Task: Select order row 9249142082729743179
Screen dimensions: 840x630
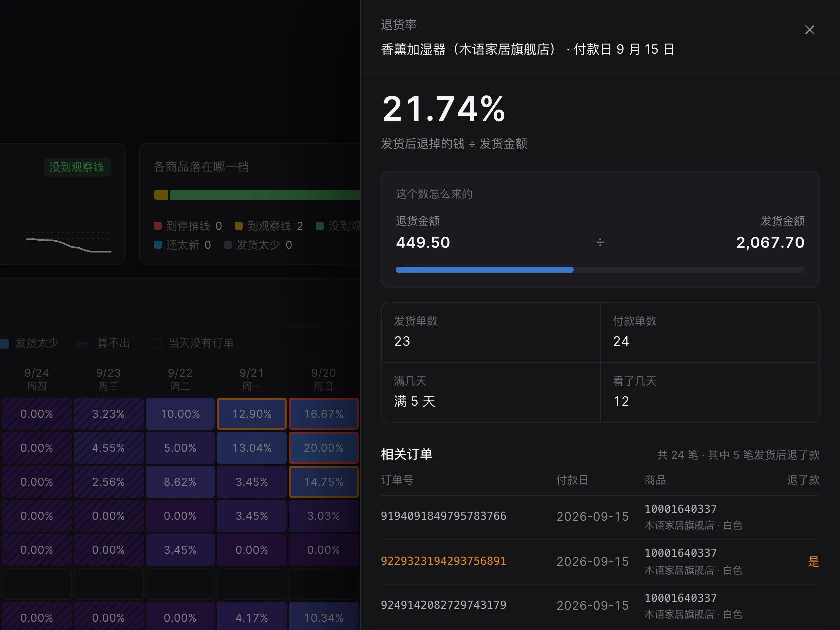Action: coord(600,606)
